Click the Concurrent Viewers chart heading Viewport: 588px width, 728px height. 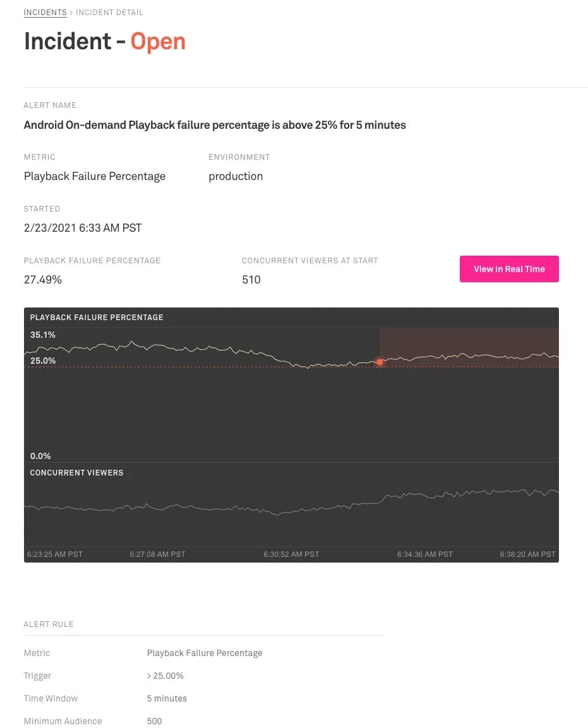pyautogui.click(x=76, y=473)
